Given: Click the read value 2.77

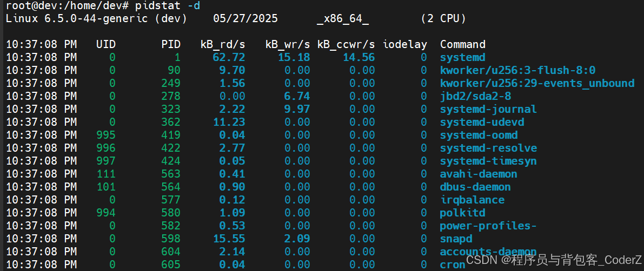Looking at the screenshot, I should 232,148.
